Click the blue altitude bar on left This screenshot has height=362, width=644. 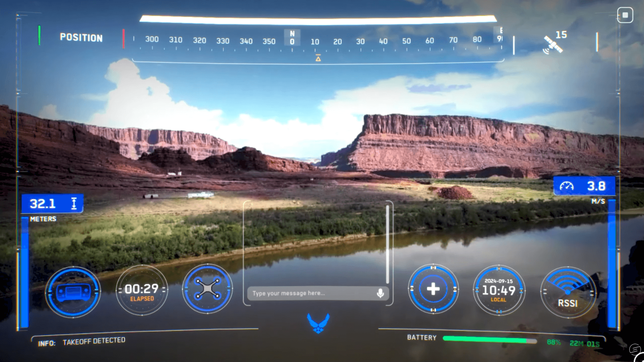tap(24, 271)
